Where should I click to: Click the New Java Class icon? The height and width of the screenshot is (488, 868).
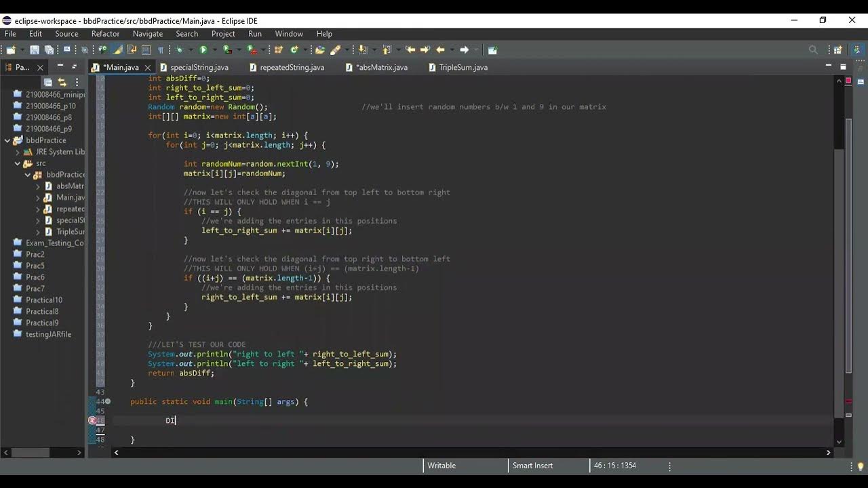(x=294, y=49)
